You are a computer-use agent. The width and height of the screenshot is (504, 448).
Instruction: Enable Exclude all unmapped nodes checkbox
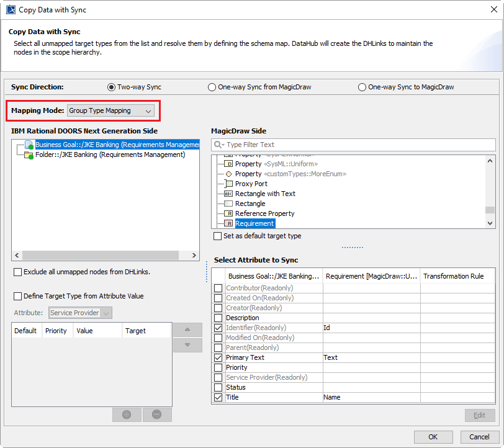pos(17,272)
